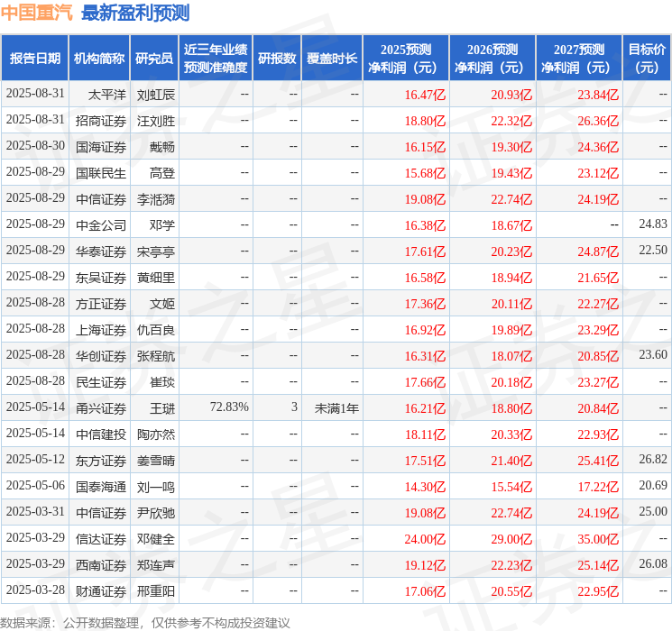Image resolution: width=672 pixels, height=631 pixels.
Task: Click analyst name 邓学
Action: click(162, 225)
